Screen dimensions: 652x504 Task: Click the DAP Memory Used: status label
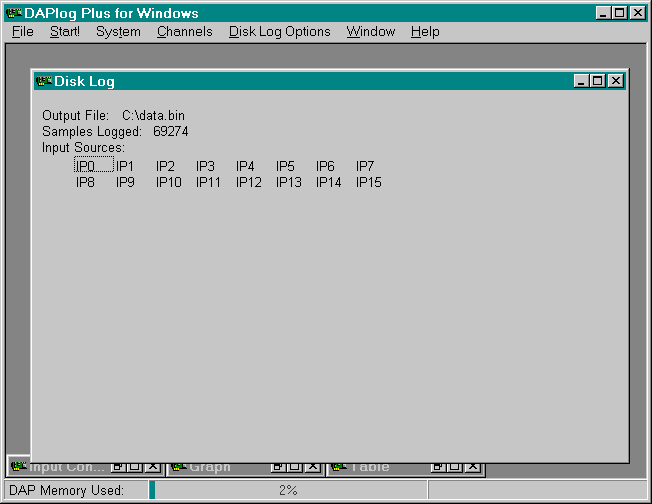[x=67, y=490]
